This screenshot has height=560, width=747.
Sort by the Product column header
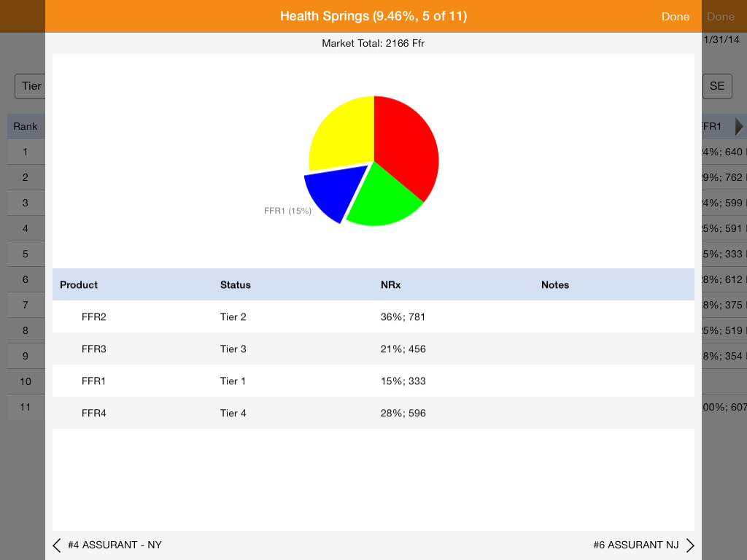(79, 285)
